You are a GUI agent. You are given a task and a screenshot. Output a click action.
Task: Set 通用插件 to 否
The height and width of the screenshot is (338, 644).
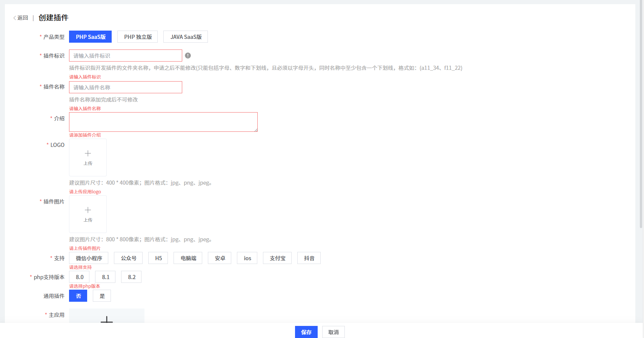coord(78,296)
